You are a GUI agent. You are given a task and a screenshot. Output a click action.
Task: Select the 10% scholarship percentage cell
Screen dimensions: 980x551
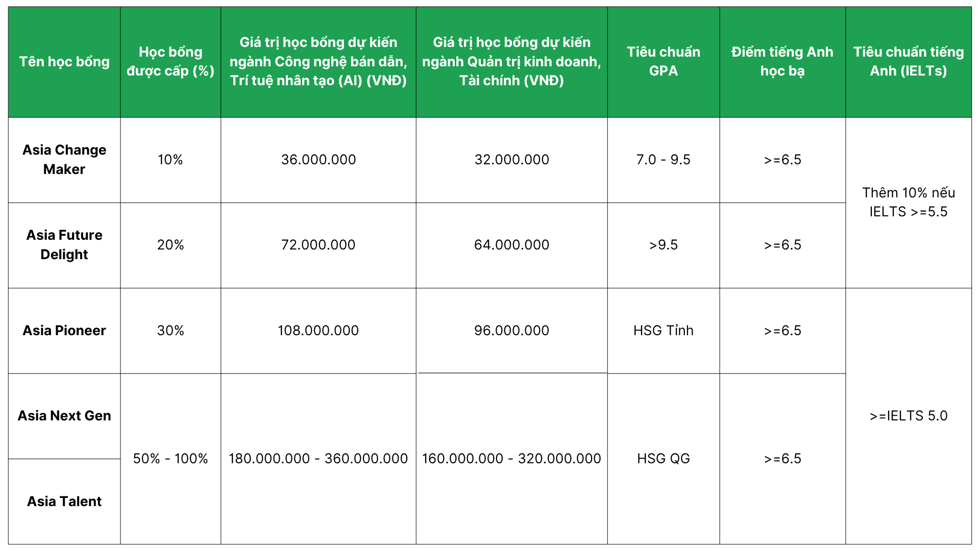point(170,160)
